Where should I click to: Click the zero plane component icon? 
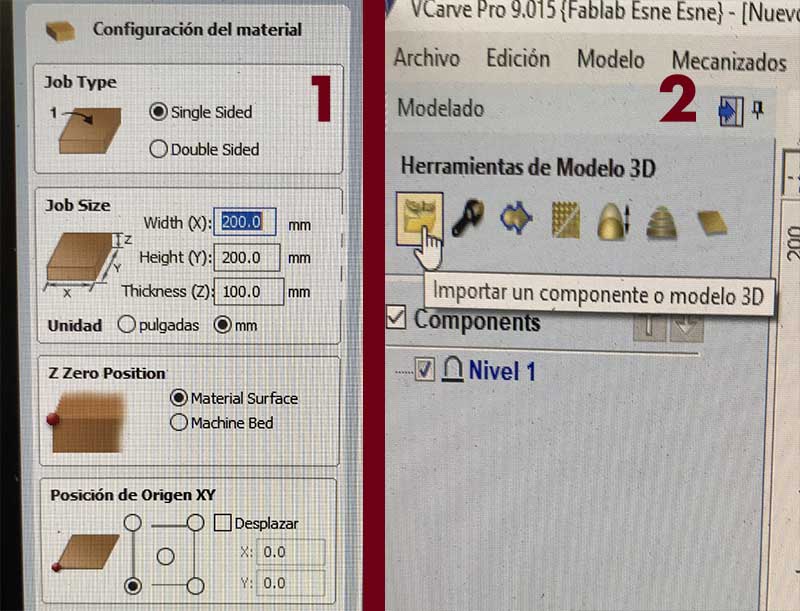pyautogui.click(x=712, y=222)
